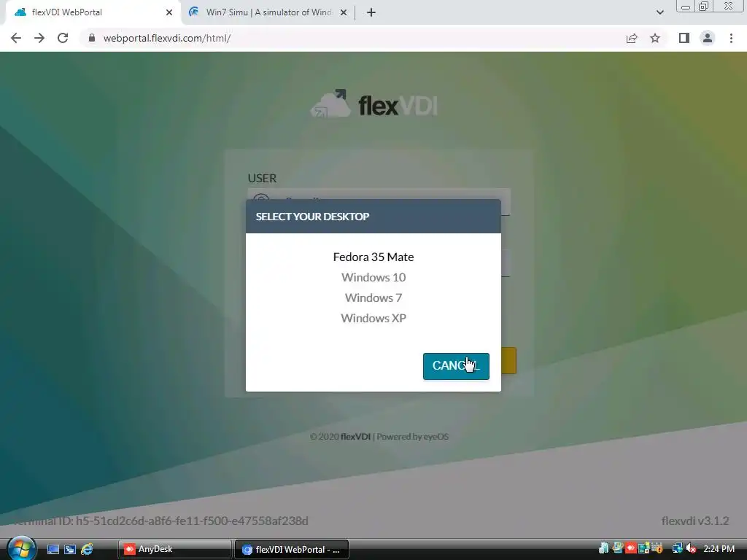Screen dimensions: 747x560
Task: Minimize the Chrome browser window
Action: tap(686, 7)
